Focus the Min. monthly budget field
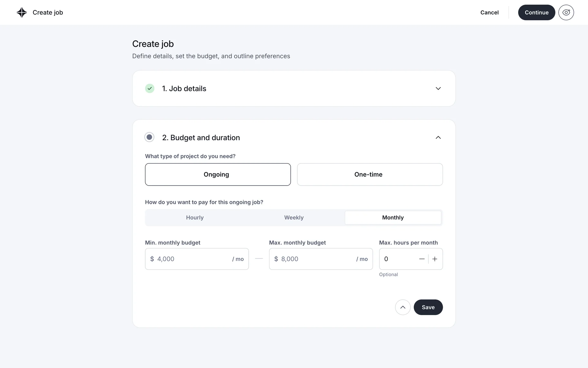 pyautogui.click(x=193, y=259)
